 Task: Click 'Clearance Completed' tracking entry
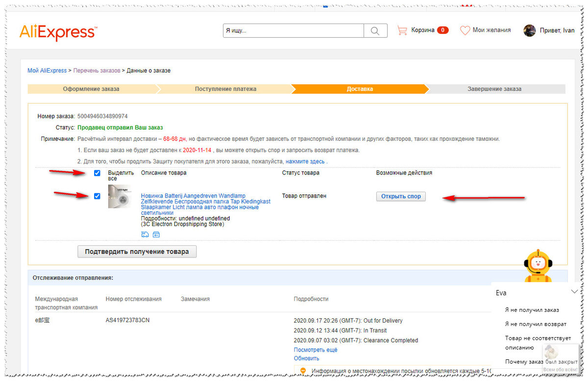[x=391, y=340]
